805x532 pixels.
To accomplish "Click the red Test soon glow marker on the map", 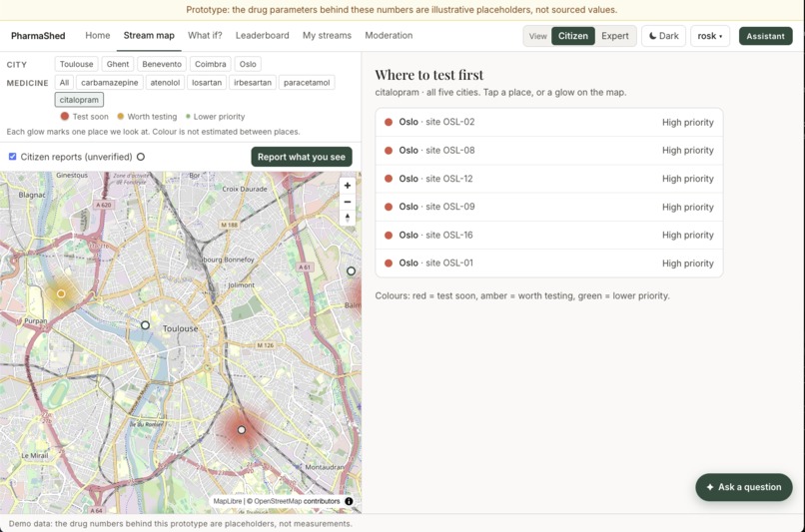I will click(242, 430).
